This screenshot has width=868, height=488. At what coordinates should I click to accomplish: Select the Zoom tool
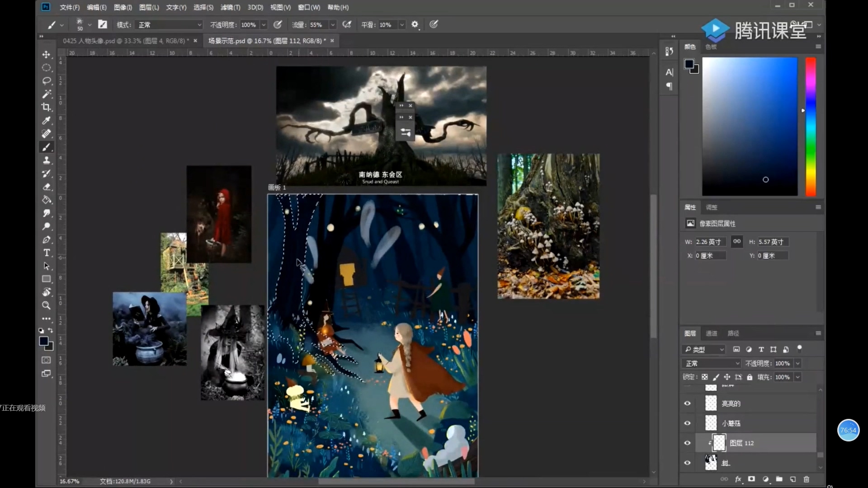tap(46, 305)
